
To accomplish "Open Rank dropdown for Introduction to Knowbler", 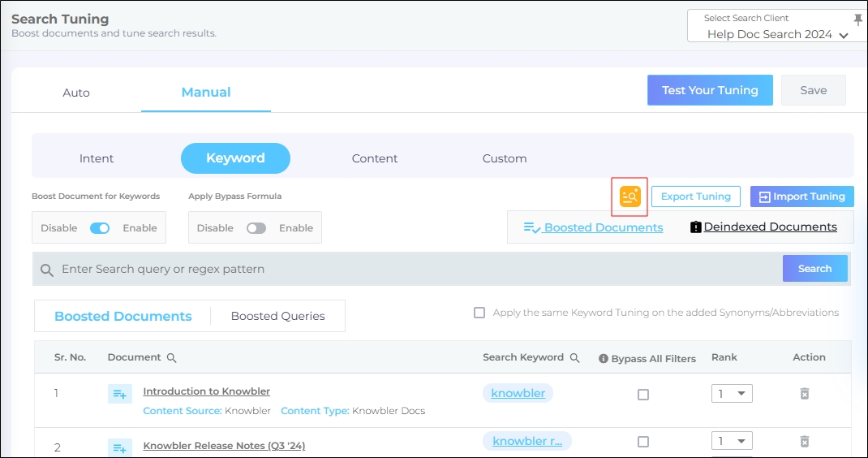I will click(731, 394).
